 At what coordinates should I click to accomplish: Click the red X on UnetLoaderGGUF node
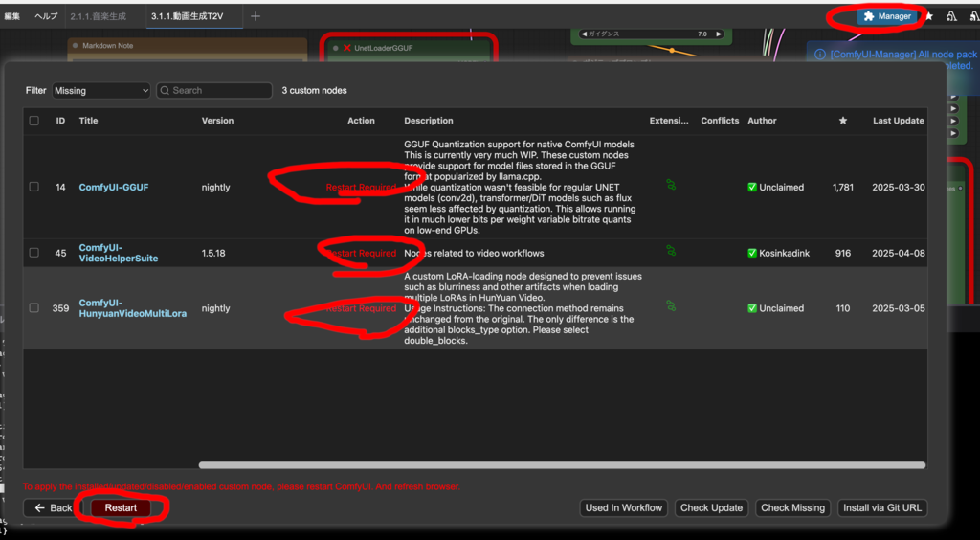click(346, 48)
